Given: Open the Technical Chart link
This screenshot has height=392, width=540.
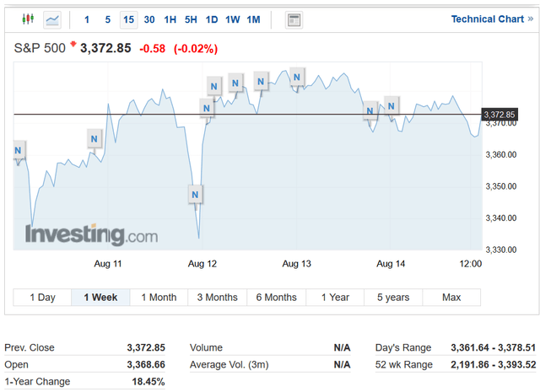Looking at the screenshot, I should 492,19.
